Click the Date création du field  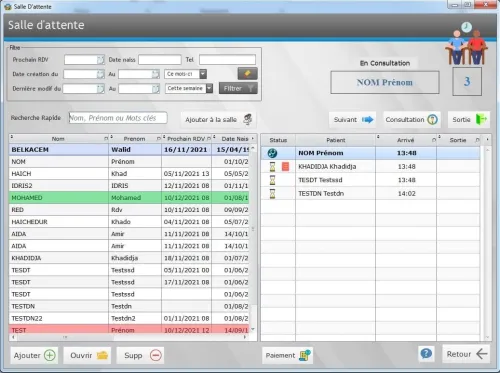pos(80,74)
